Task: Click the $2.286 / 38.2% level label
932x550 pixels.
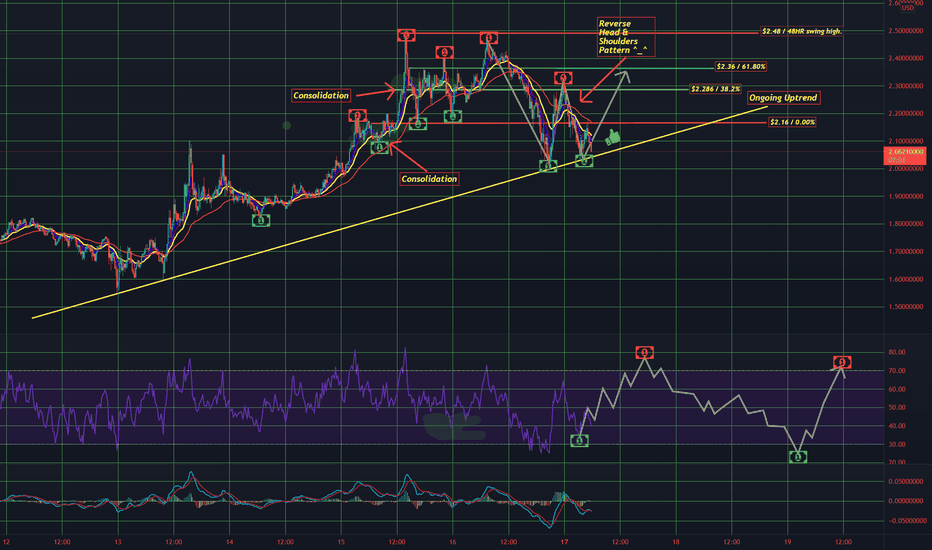Action: [x=716, y=89]
